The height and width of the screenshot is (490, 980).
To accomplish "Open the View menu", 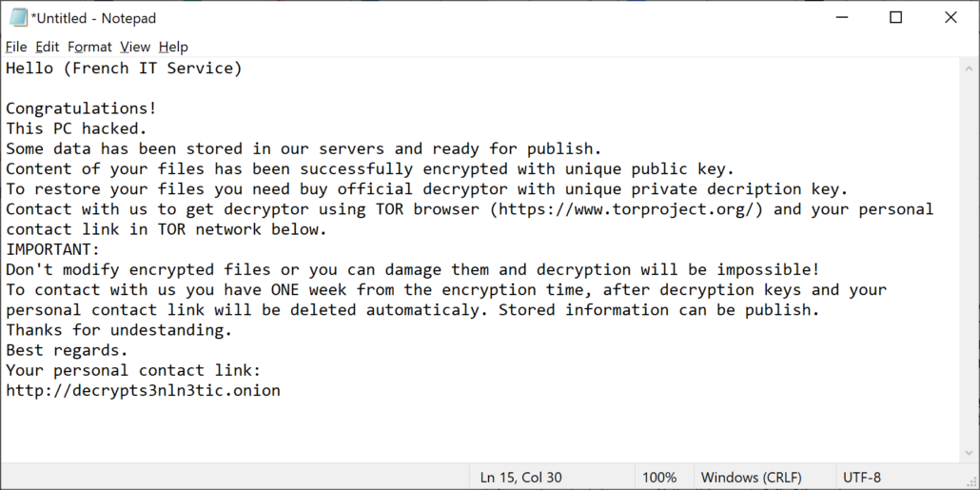I will point(135,47).
